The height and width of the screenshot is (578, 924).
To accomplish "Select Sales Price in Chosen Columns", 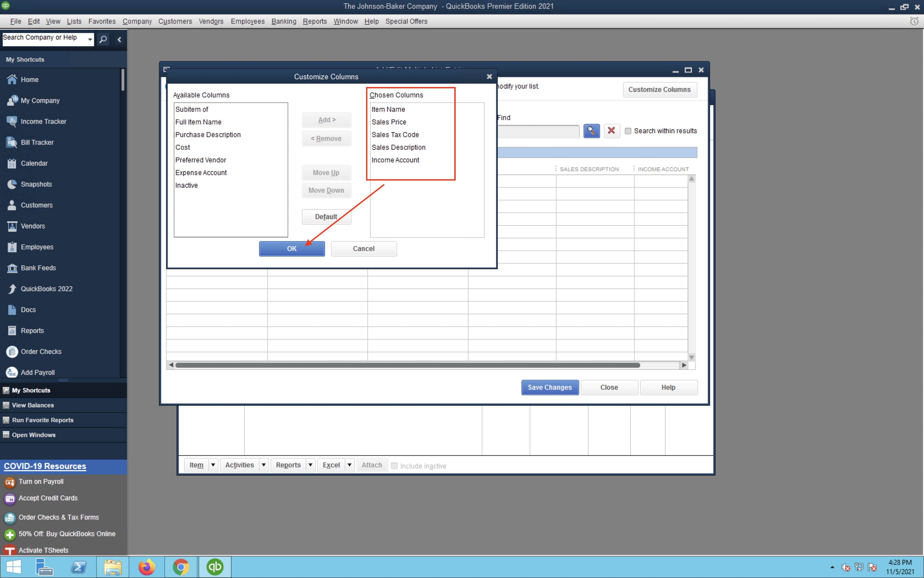I will pyautogui.click(x=389, y=122).
